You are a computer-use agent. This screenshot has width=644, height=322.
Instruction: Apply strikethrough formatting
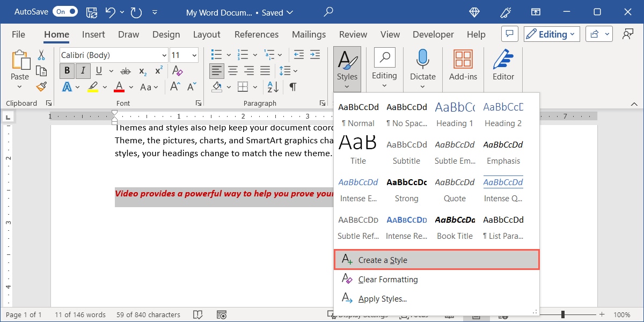pyautogui.click(x=126, y=70)
